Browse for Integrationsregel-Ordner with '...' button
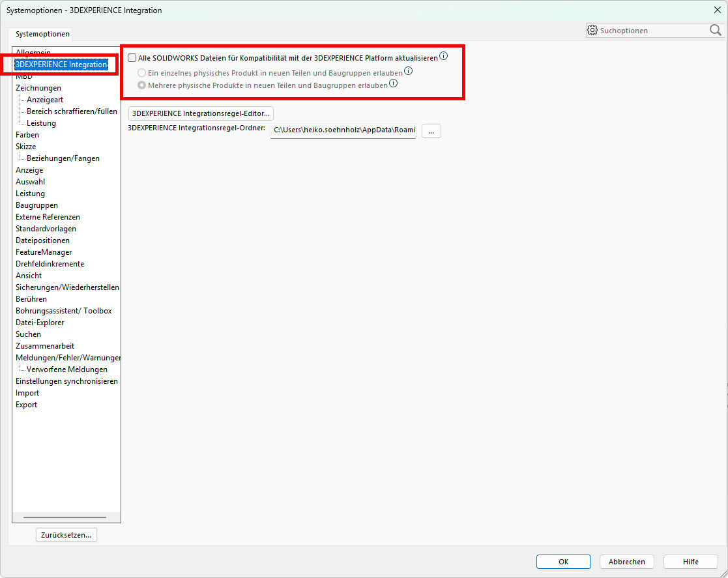This screenshot has height=578, width=728. [x=431, y=131]
